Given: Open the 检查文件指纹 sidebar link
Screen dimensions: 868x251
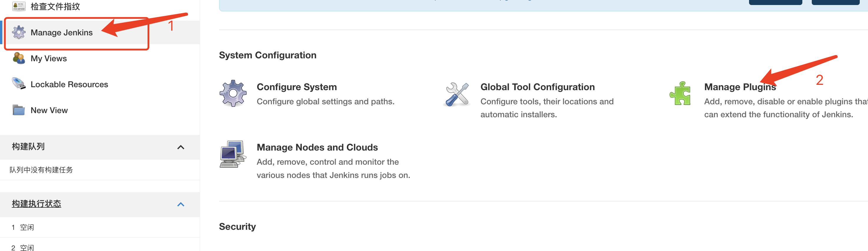Looking at the screenshot, I should 55,6.
